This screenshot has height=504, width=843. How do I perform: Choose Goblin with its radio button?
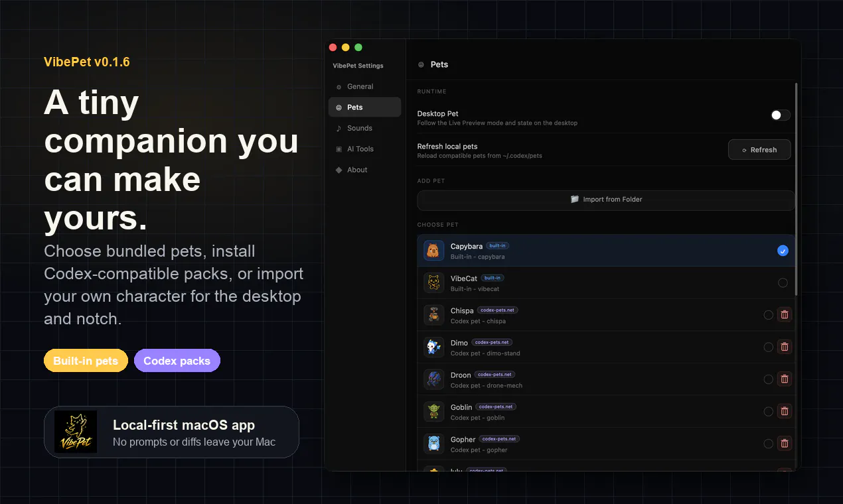tap(768, 412)
